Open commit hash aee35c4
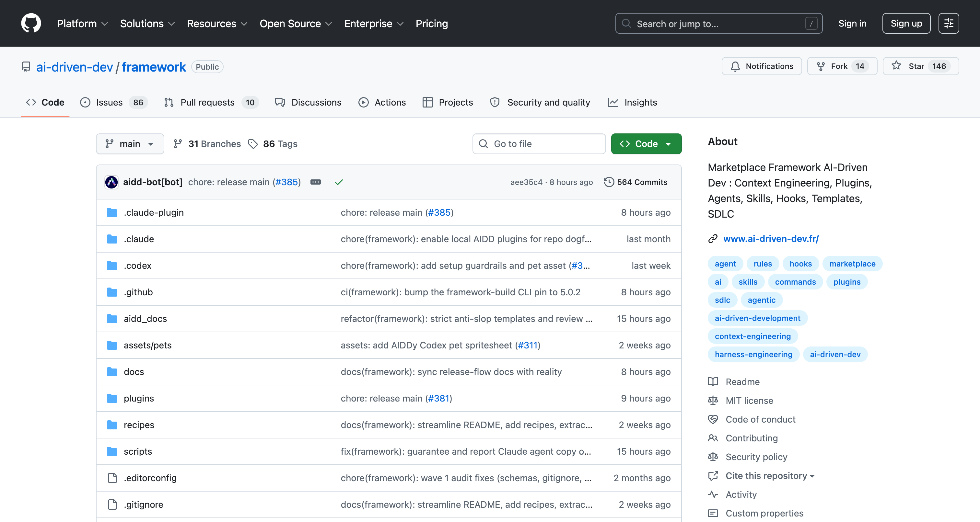This screenshot has height=522, width=980. pyautogui.click(x=526, y=182)
